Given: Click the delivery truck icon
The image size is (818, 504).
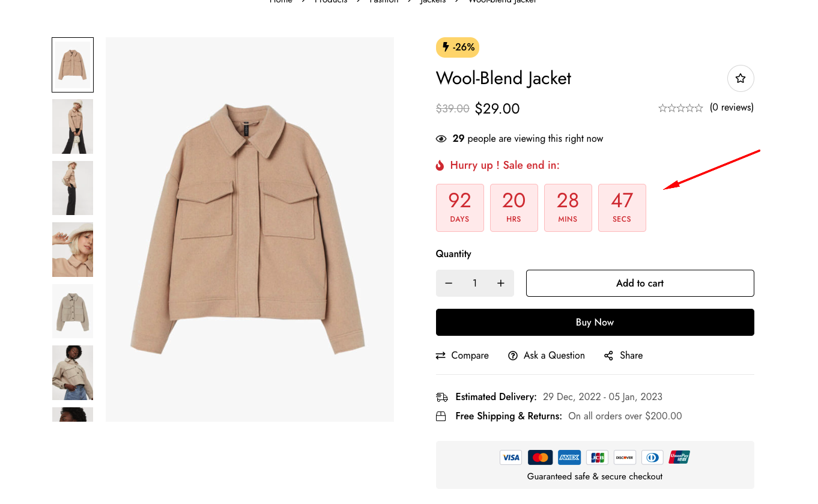Looking at the screenshot, I should pos(442,397).
